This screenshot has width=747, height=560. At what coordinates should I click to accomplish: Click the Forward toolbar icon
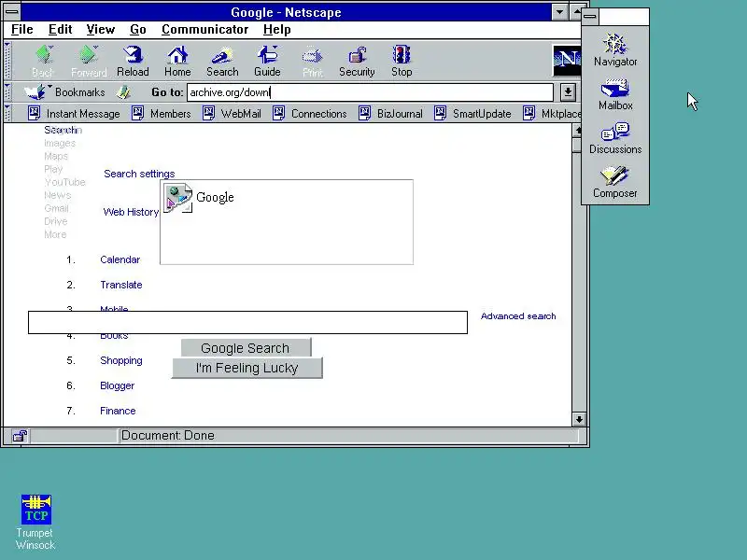[x=89, y=61]
